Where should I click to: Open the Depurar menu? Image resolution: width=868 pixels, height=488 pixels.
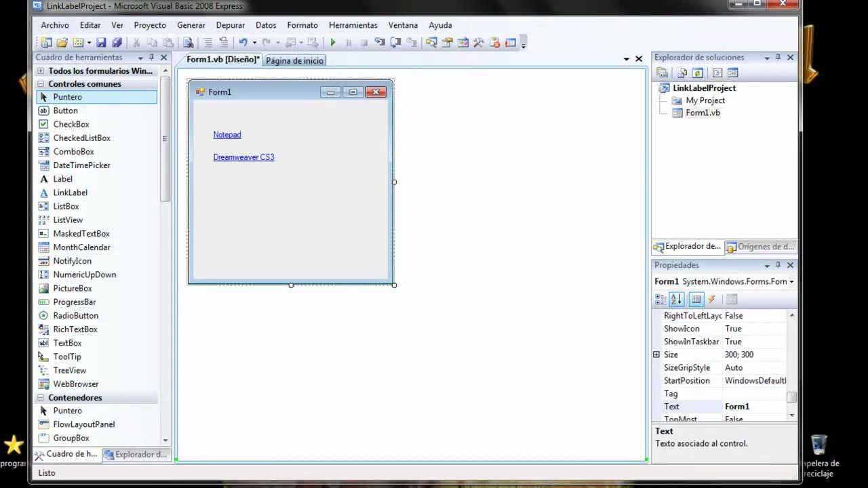[231, 25]
